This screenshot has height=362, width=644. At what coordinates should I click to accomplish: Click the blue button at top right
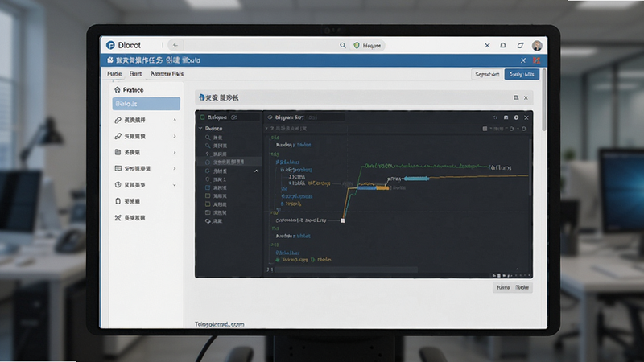point(522,74)
